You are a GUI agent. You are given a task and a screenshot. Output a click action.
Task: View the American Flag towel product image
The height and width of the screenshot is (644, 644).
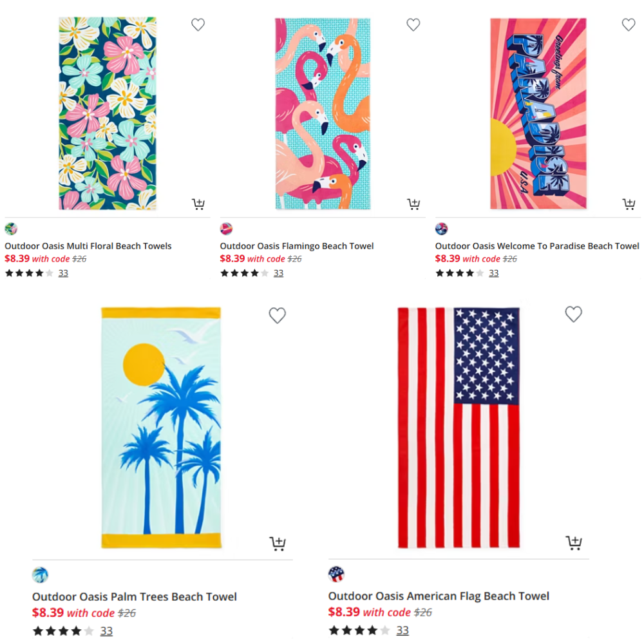459,428
